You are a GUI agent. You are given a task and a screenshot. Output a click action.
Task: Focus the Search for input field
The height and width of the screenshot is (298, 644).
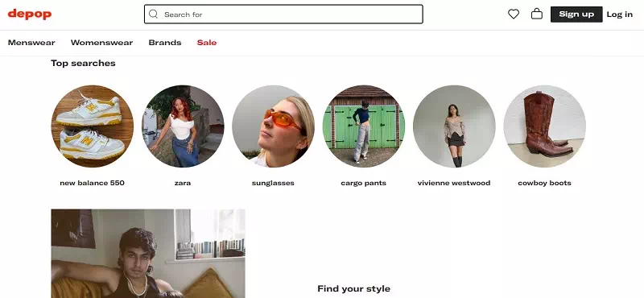click(283, 14)
